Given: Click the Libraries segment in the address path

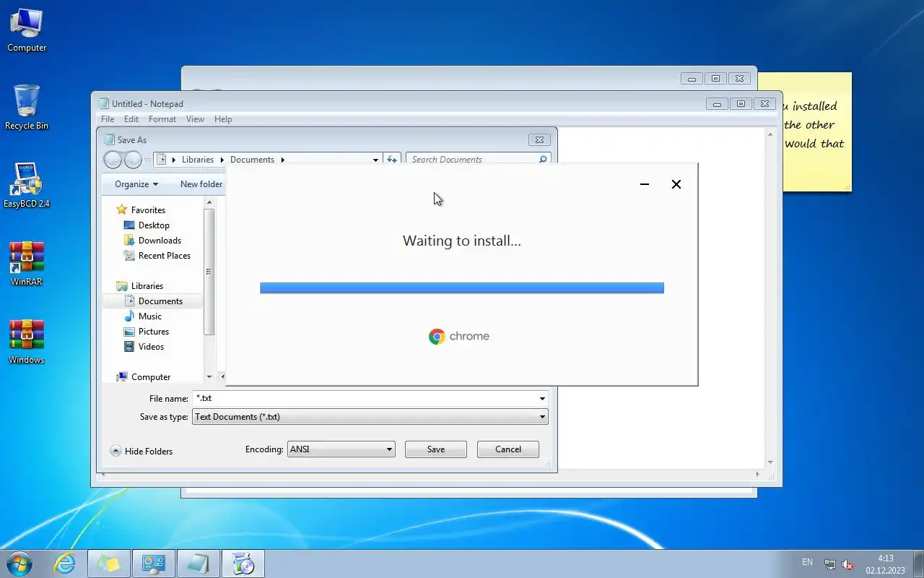Looking at the screenshot, I should point(198,160).
